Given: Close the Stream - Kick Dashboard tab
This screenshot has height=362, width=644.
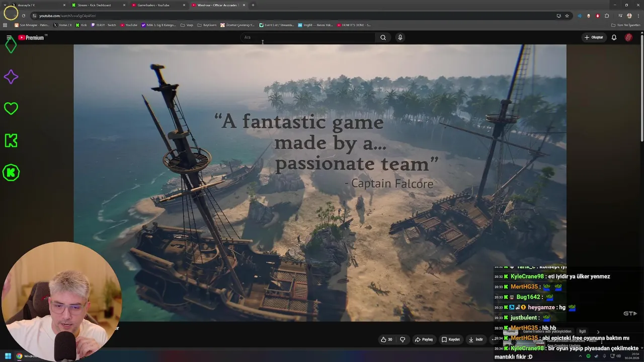Looking at the screenshot, I should coord(124,5).
